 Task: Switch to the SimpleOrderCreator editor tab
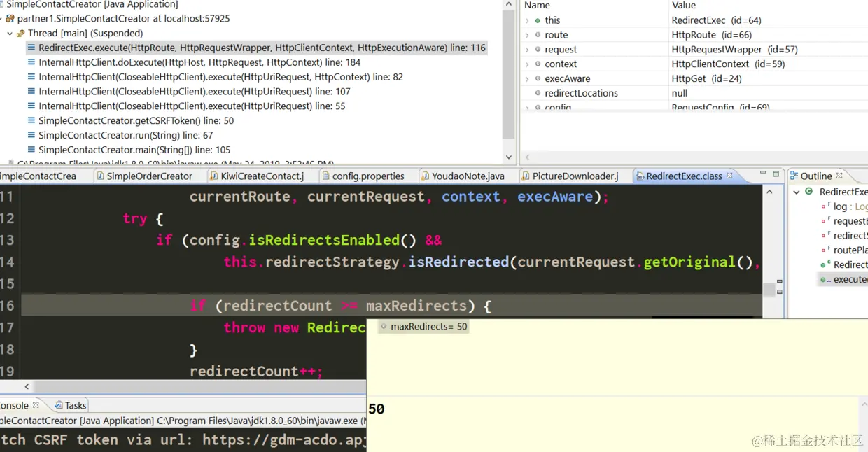click(143, 176)
